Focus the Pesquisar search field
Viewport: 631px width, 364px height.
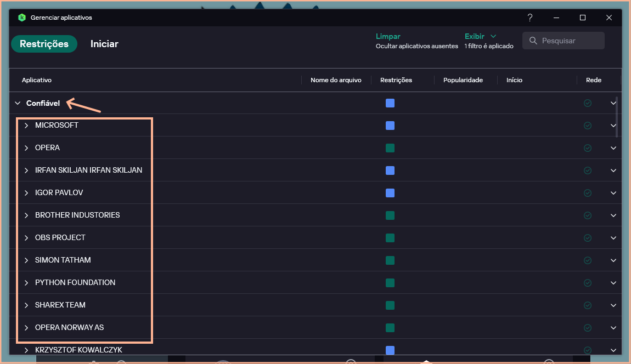(564, 41)
